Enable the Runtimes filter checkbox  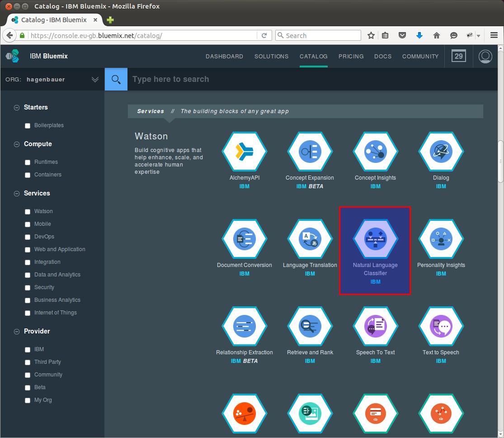click(x=28, y=162)
